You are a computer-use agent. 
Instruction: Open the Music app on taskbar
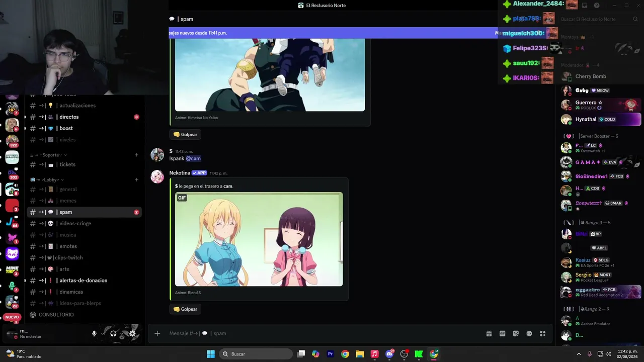click(x=374, y=354)
